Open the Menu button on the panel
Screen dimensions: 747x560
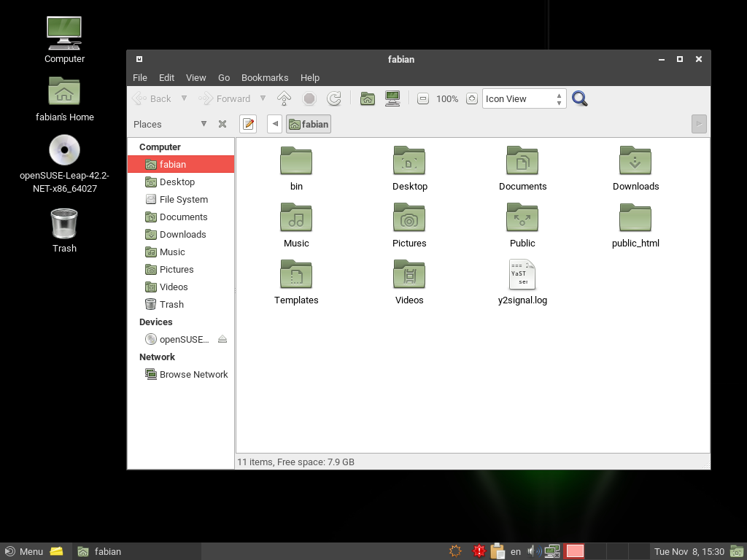tap(23, 551)
